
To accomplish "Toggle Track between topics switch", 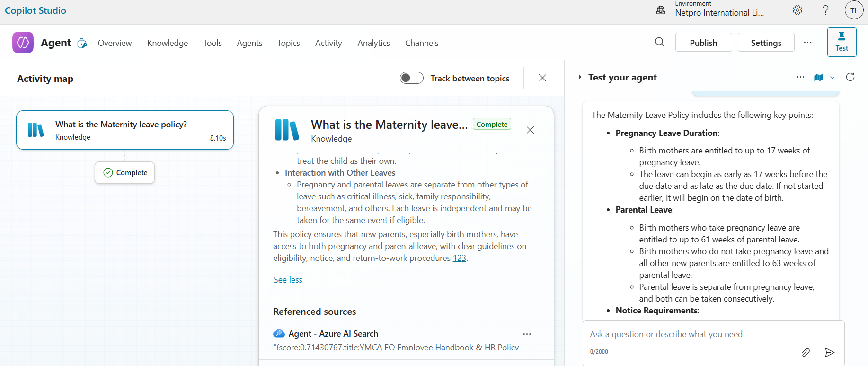I will tap(411, 78).
